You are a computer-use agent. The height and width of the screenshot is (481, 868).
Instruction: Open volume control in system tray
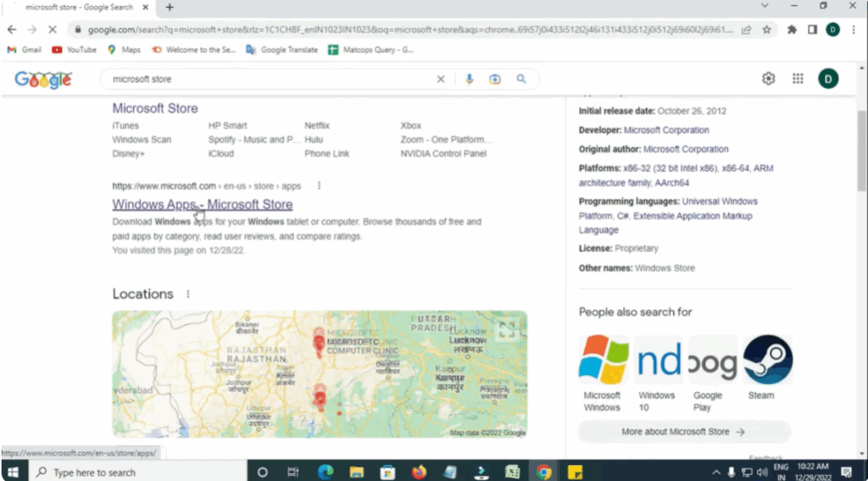[x=762, y=473]
